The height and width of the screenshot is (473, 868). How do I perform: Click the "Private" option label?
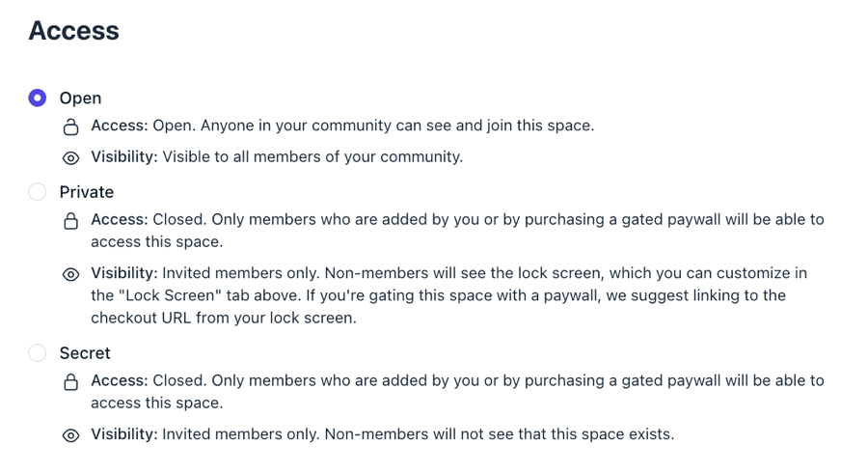pos(87,192)
